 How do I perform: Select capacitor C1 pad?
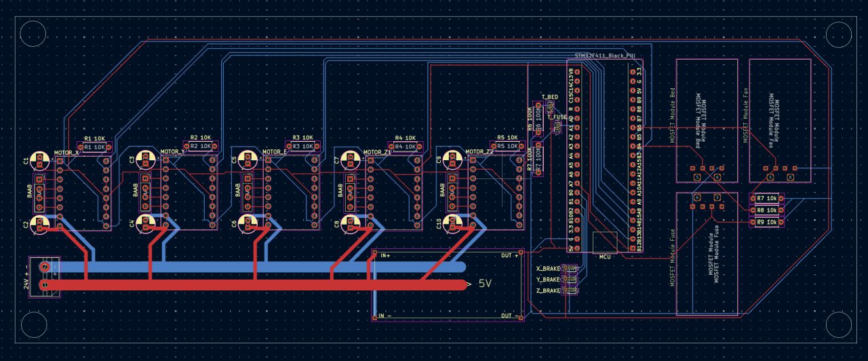click(40, 160)
